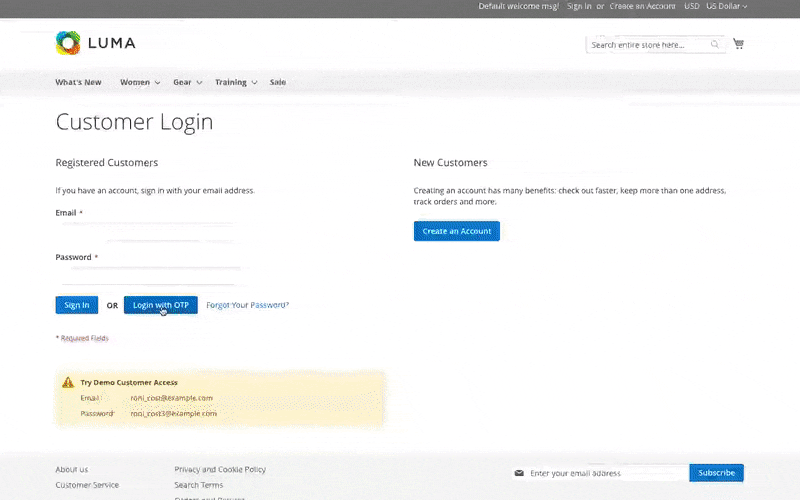Focus the Email input field
The image size is (800, 500).
(x=148, y=232)
